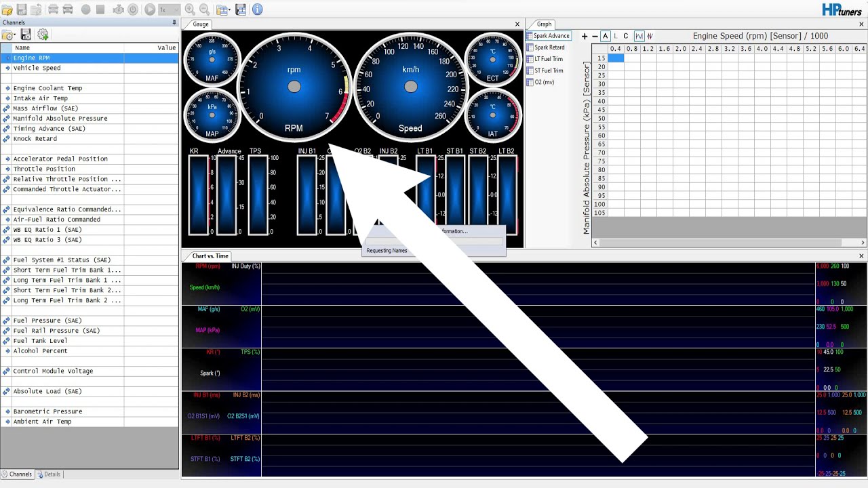The image size is (868, 488).
Task: Close the Gauge panel
Action: tap(517, 24)
